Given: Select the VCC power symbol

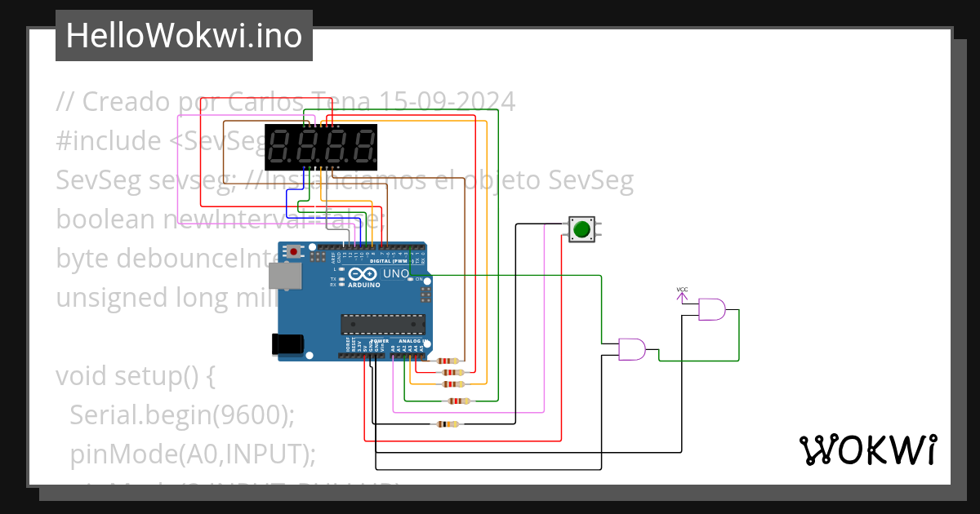Looking at the screenshot, I should click(681, 294).
